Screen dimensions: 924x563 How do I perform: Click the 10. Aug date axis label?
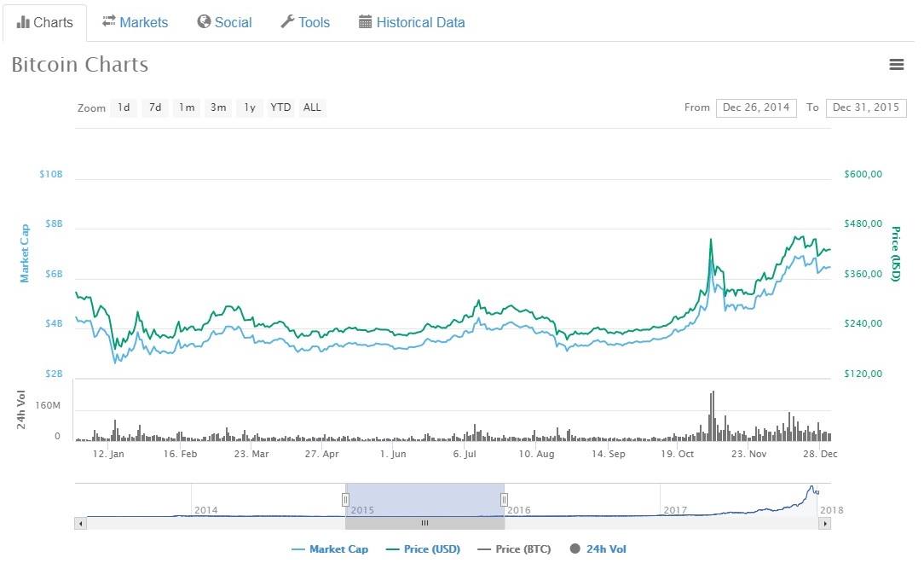click(536, 454)
